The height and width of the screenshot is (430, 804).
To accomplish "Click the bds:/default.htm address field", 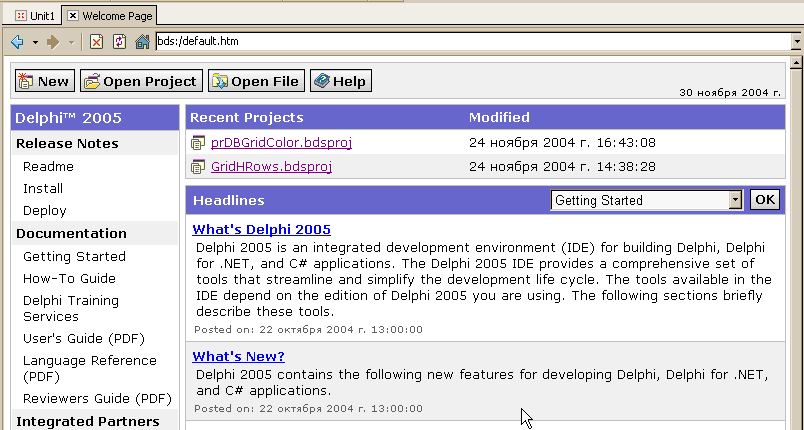I will 474,42.
